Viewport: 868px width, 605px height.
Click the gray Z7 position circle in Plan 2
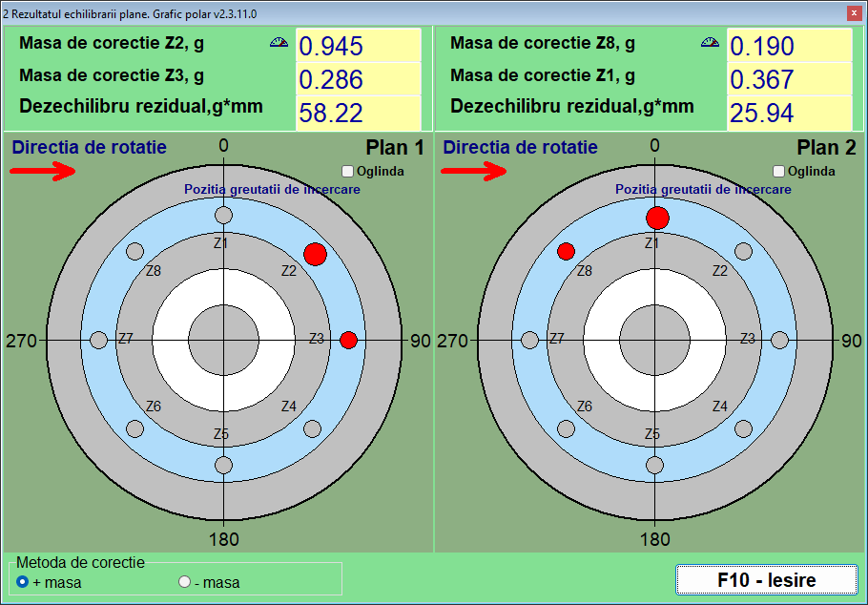(529, 340)
